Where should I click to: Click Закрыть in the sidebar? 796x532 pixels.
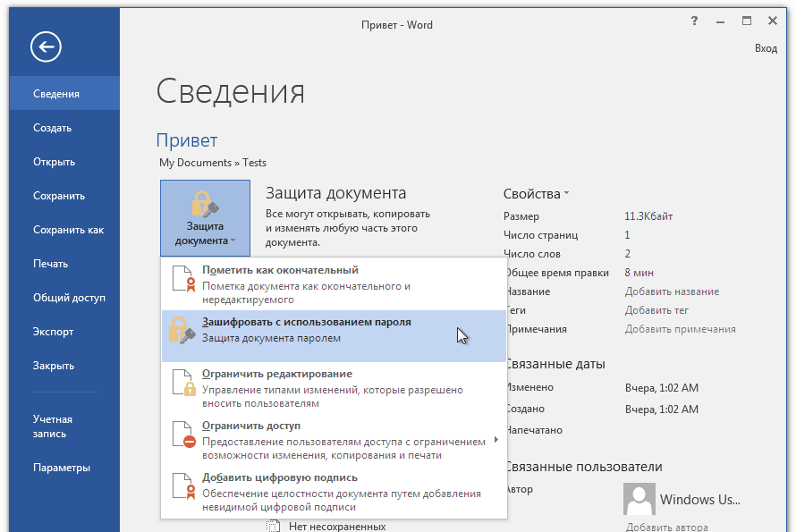64,366
